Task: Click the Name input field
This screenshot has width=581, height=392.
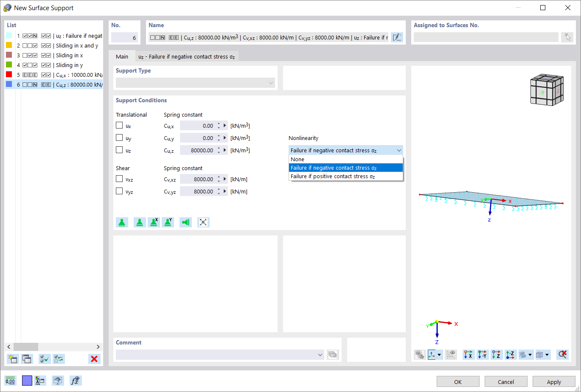Action: (268, 37)
